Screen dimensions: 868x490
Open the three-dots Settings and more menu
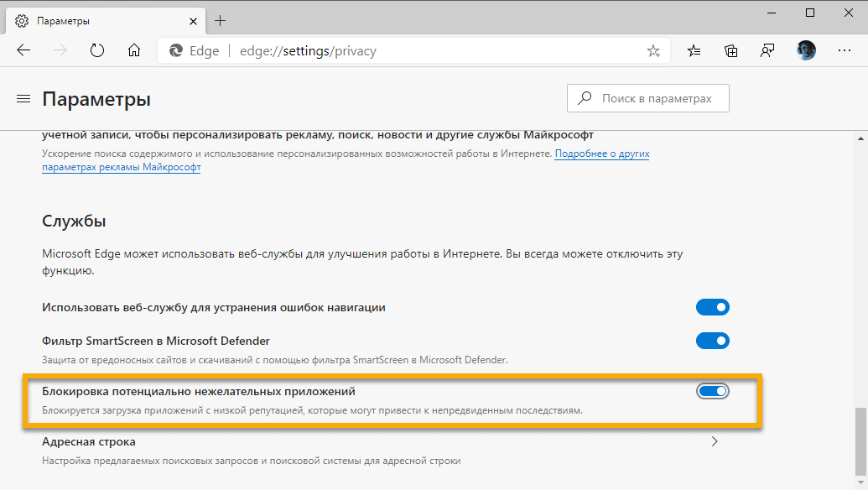[844, 50]
